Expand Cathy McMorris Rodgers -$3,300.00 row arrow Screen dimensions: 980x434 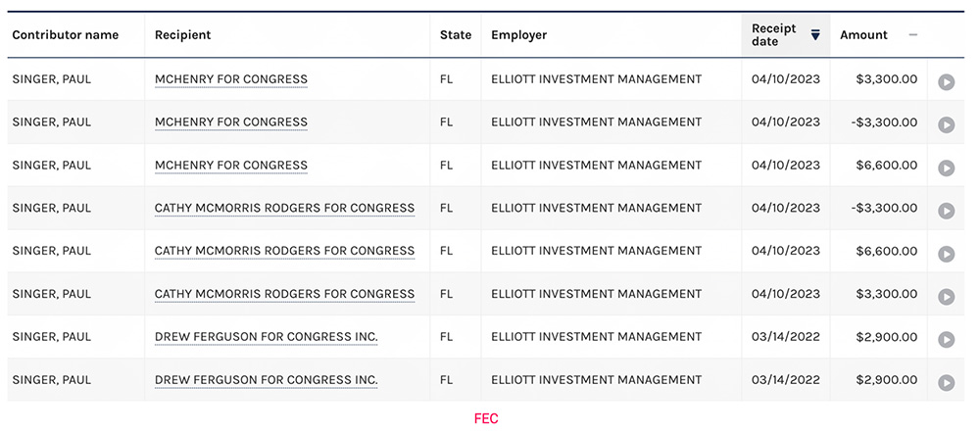(x=946, y=211)
